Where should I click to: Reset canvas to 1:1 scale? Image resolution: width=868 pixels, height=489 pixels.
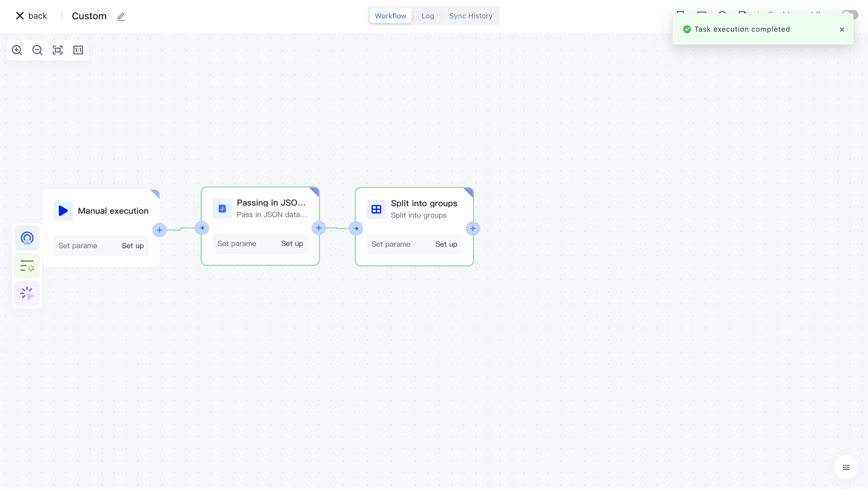[78, 50]
